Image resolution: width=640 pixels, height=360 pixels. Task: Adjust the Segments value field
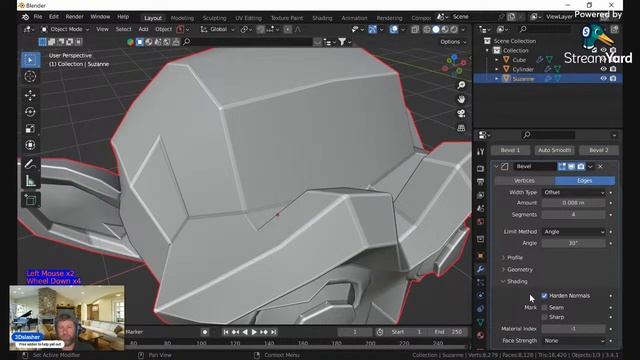[573, 214]
